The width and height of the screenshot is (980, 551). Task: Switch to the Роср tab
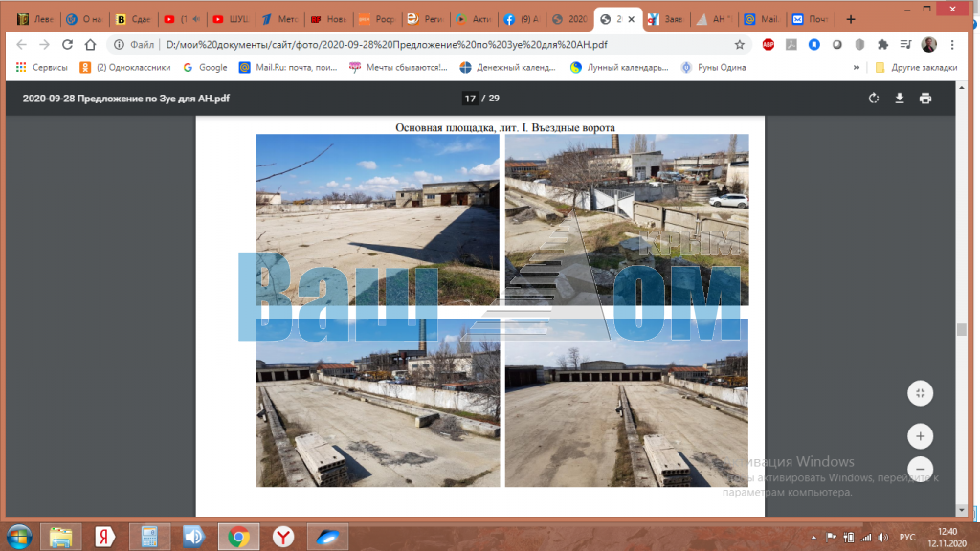pyautogui.click(x=377, y=19)
